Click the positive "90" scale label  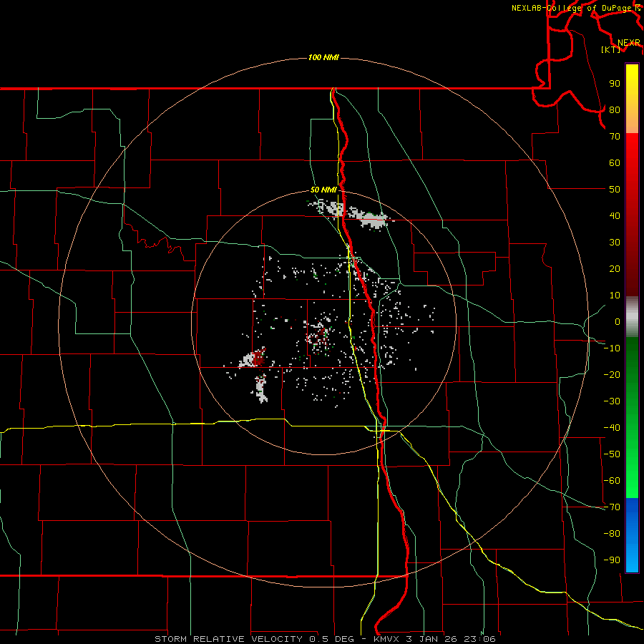click(x=615, y=84)
